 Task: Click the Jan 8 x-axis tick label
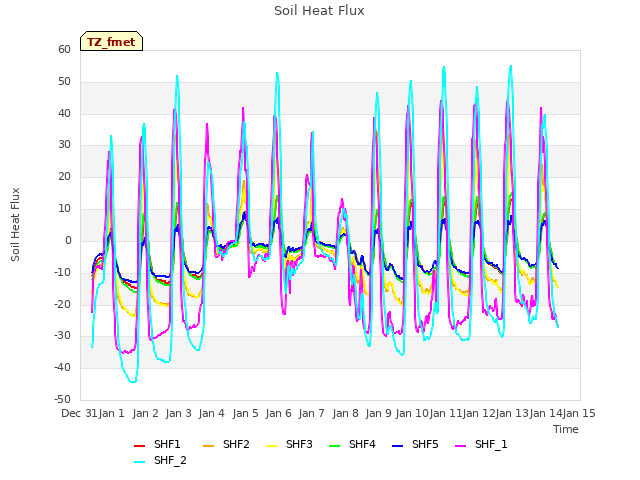point(345,413)
